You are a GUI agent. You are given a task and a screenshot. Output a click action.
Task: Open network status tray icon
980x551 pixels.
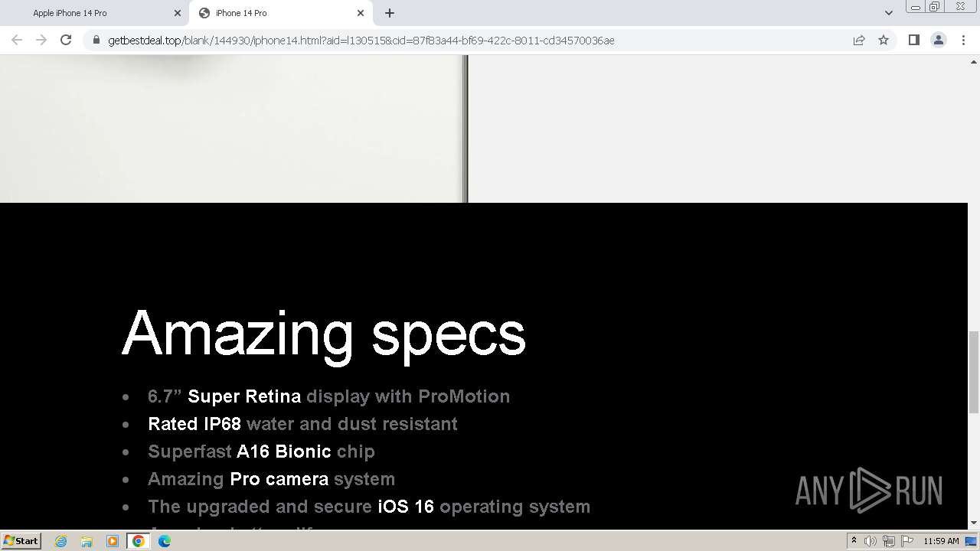(x=889, y=541)
